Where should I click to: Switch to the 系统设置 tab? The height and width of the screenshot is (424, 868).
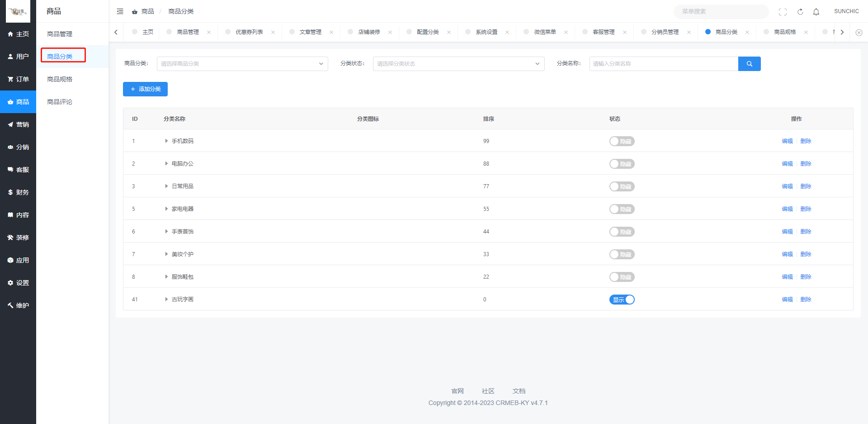(486, 32)
